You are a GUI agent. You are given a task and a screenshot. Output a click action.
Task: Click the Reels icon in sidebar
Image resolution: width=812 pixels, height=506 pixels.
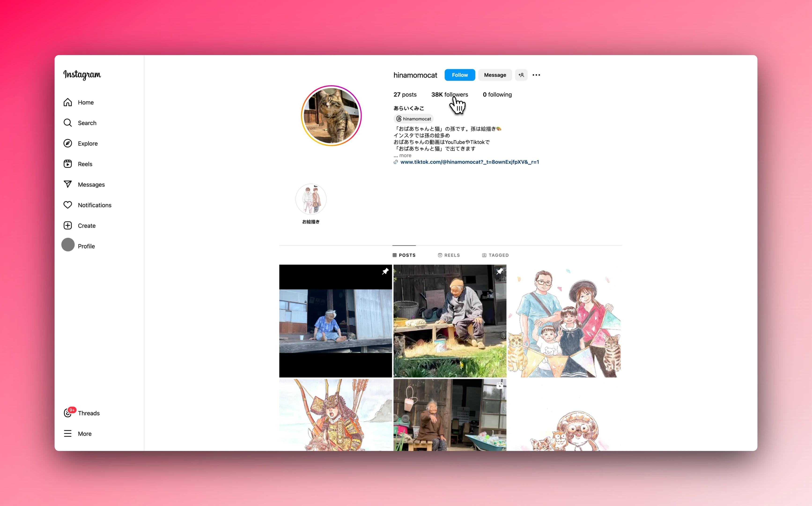[68, 164]
